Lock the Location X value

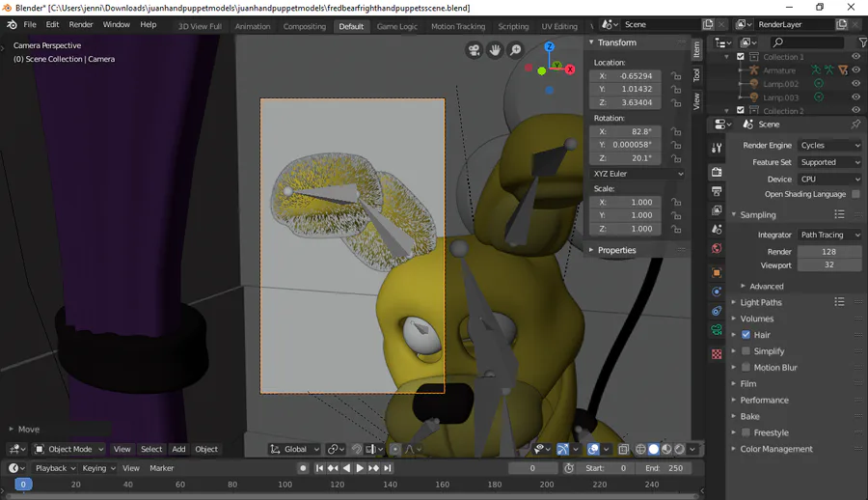(676, 76)
